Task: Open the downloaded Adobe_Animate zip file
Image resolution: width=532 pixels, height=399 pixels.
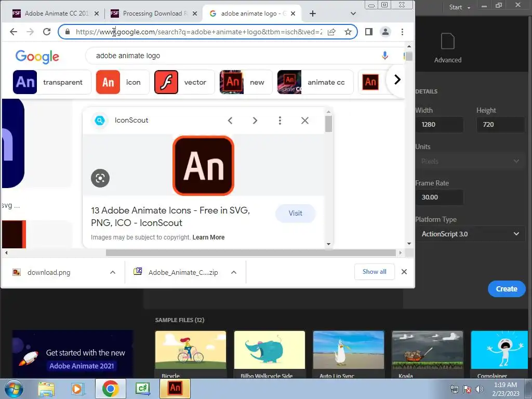Action: point(176,272)
